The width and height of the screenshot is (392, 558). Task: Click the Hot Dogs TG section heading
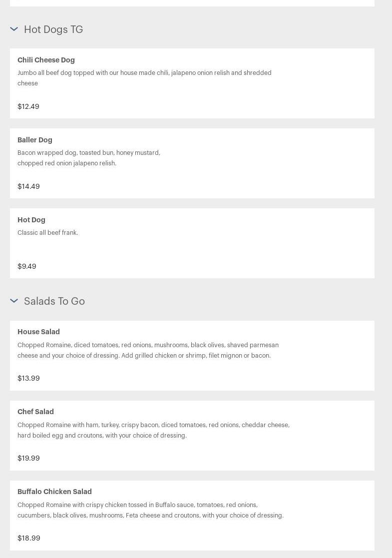53,29
